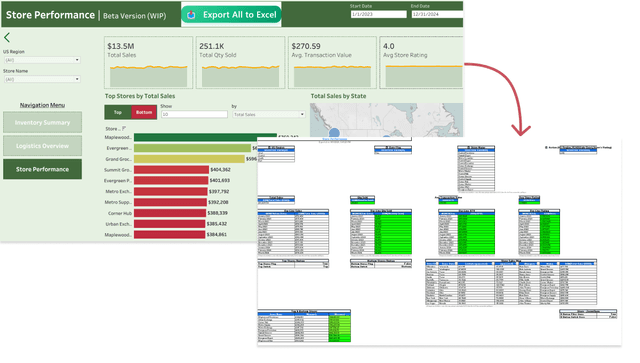
Task: Collapse the sidebar with the back chevron
Action: point(7,38)
